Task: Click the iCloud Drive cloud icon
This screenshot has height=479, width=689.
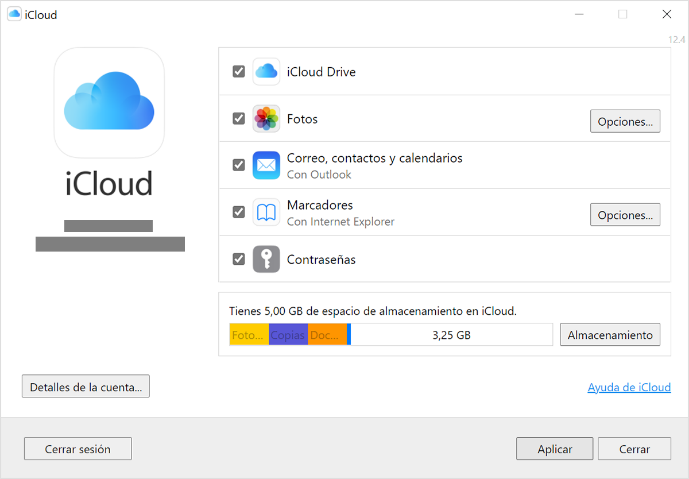Action: [266, 72]
